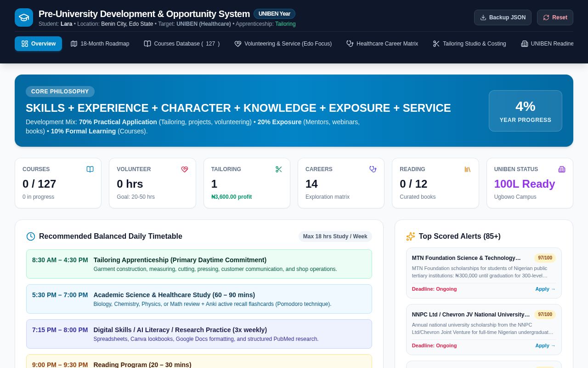
Task: Go to Healthcare Career Matrix tab
Action: [382, 44]
